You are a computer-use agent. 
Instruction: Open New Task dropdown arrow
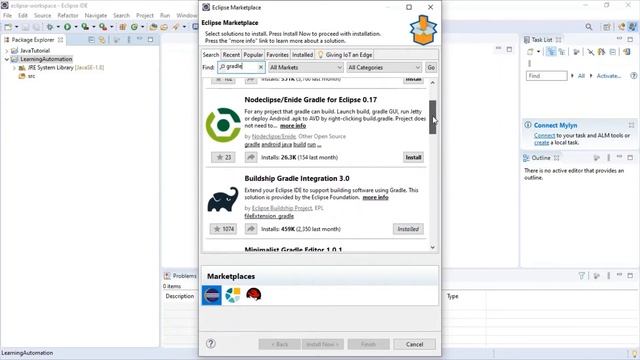tap(538, 52)
